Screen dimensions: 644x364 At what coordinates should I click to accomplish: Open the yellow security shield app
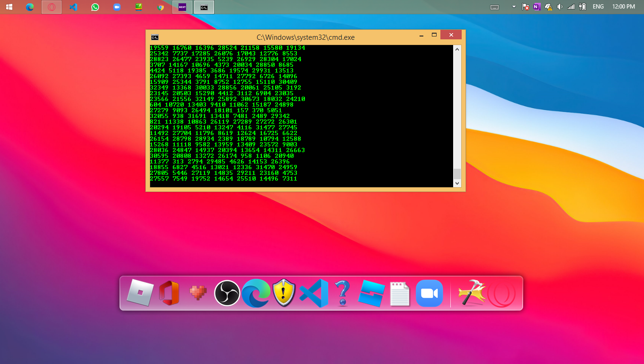click(x=285, y=293)
